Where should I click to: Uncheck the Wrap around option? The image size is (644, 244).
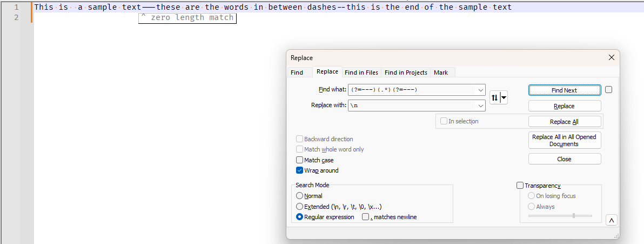click(300, 170)
